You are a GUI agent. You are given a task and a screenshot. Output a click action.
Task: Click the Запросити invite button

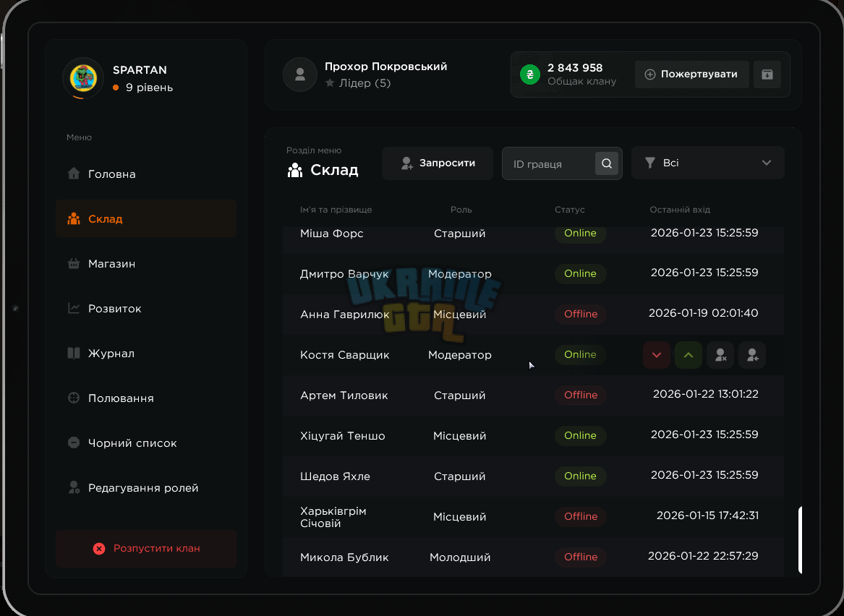[x=438, y=163]
